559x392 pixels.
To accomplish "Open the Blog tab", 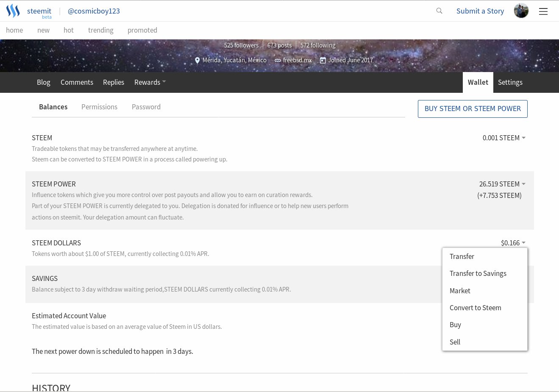I will point(44,82).
